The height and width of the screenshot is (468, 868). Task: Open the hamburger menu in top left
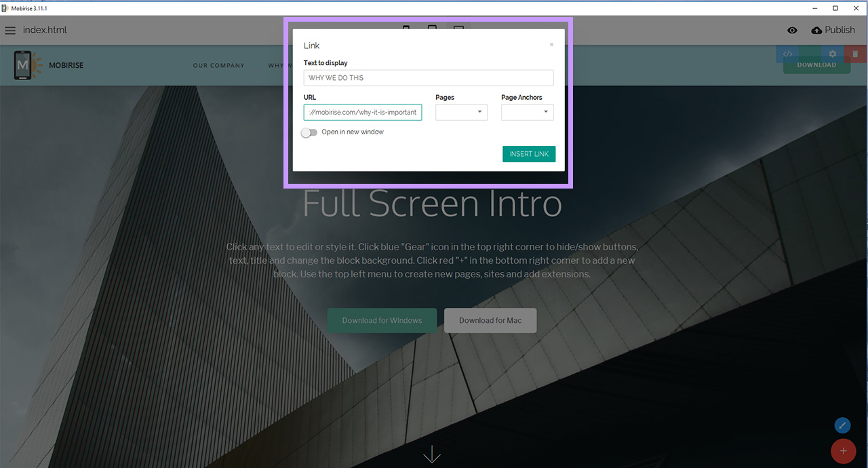(x=10, y=30)
